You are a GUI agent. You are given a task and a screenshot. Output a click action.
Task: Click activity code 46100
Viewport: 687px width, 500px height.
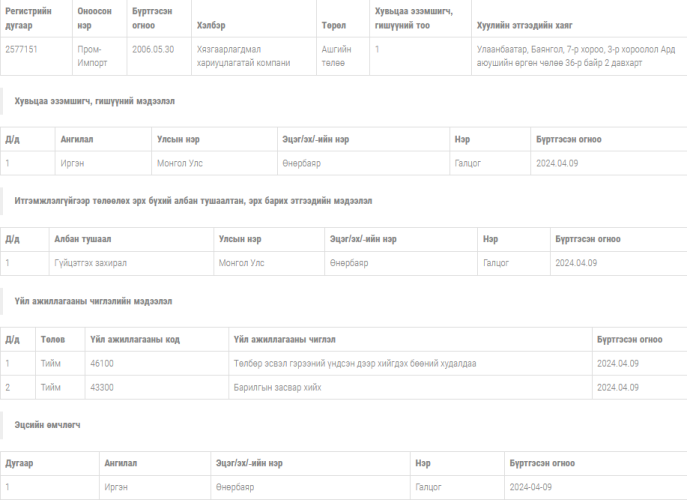coord(102,363)
